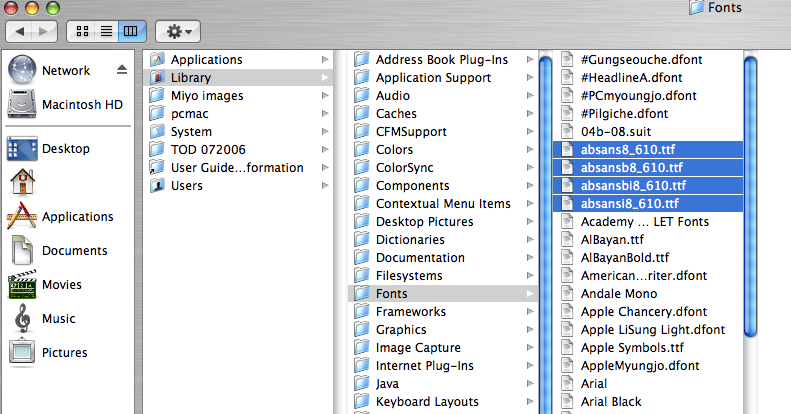Switch to column view
The width and height of the screenshot is (791, 414).
[131, 32]
